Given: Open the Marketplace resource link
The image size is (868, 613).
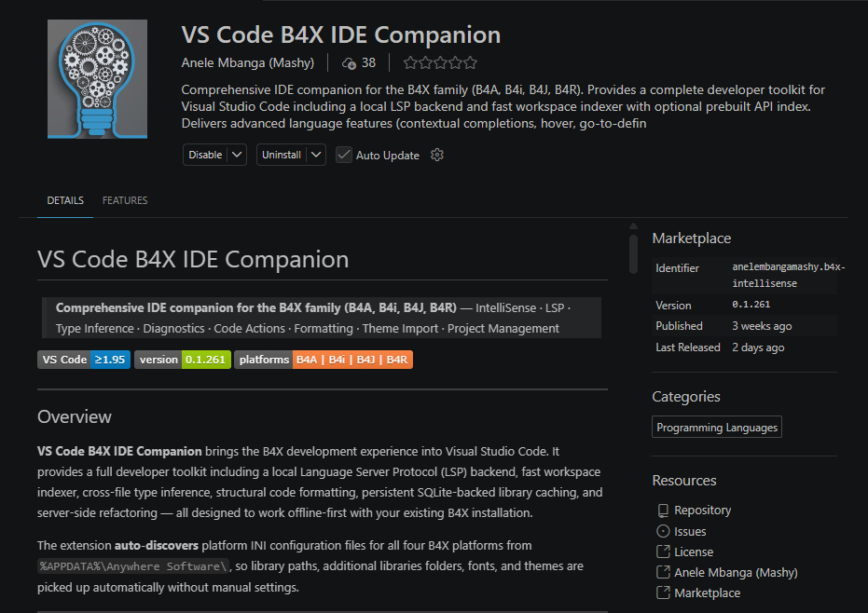Looking at the screenshot, I should tap(707, 593).
